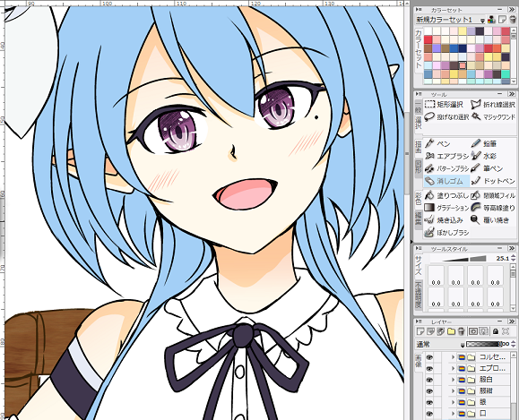
Task: Hide the 口 layer folder
Action: pos(429,414)
